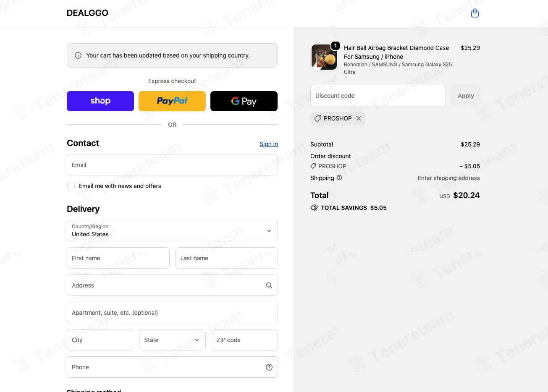Click the Subtotal label

[x=322, y=144]
